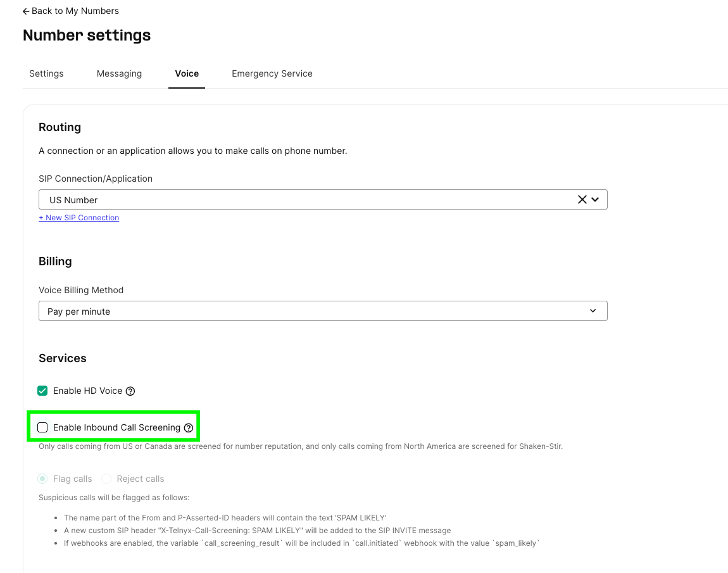The width and height of the screenshot is (728, 573).
Task: Open help icon next to Enable HD Voice
Action: [x=130, y=391]
